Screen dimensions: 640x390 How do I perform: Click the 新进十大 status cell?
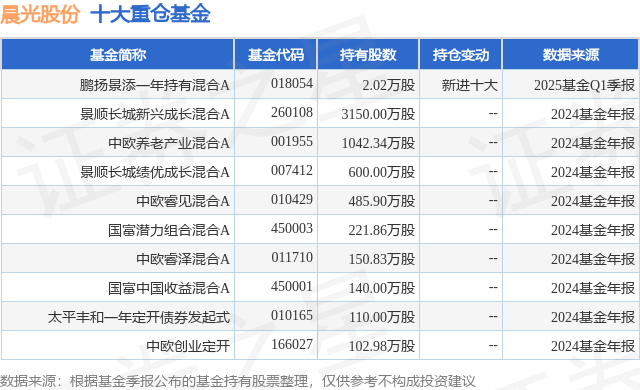(469, 85)
